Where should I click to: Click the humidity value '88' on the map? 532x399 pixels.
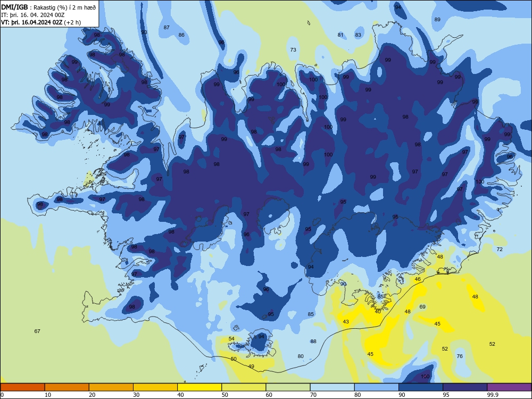click(313, 341)
